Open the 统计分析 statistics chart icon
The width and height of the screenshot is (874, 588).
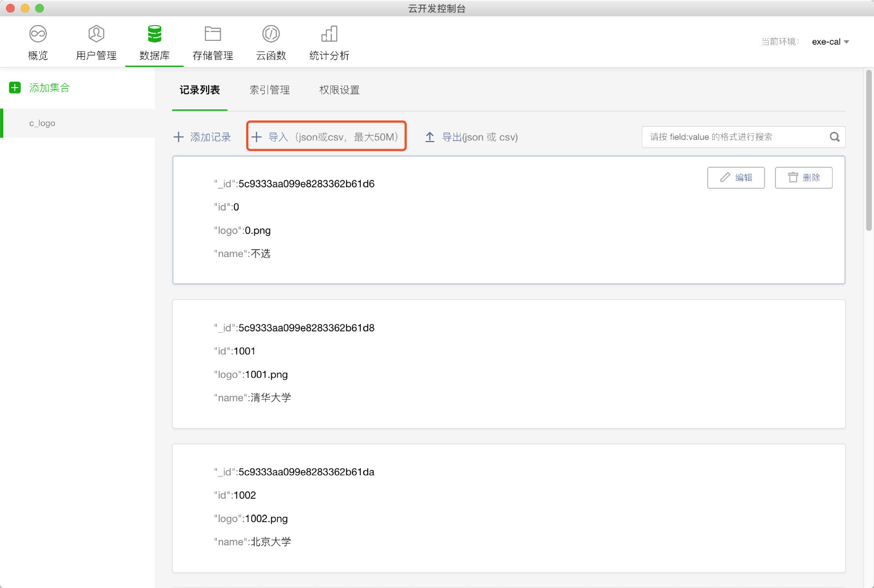[329, 34]
